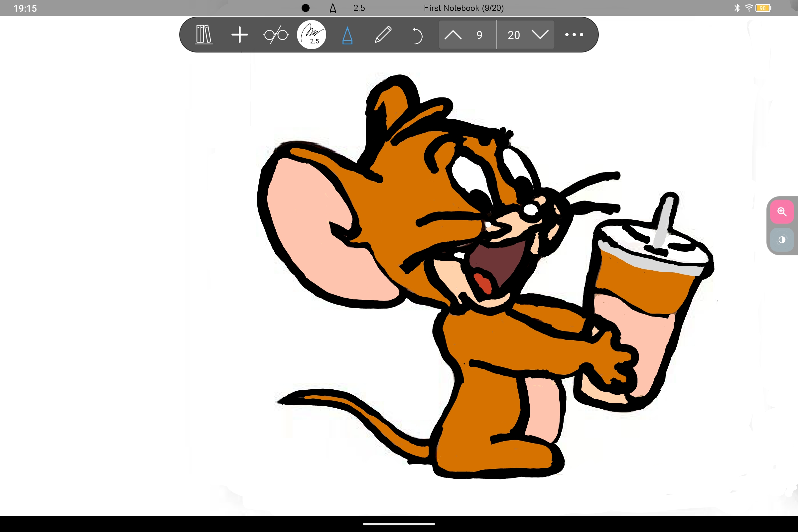Tap the 2.5 stroke width value in top bar
The width and height of the screenshot is (798, 532).
coord(359,8)
